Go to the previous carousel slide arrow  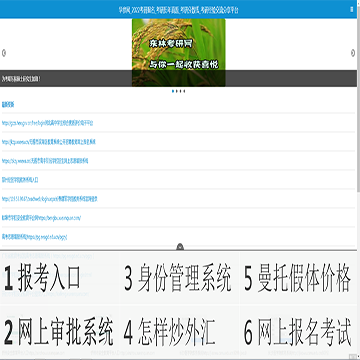[4, 53]
